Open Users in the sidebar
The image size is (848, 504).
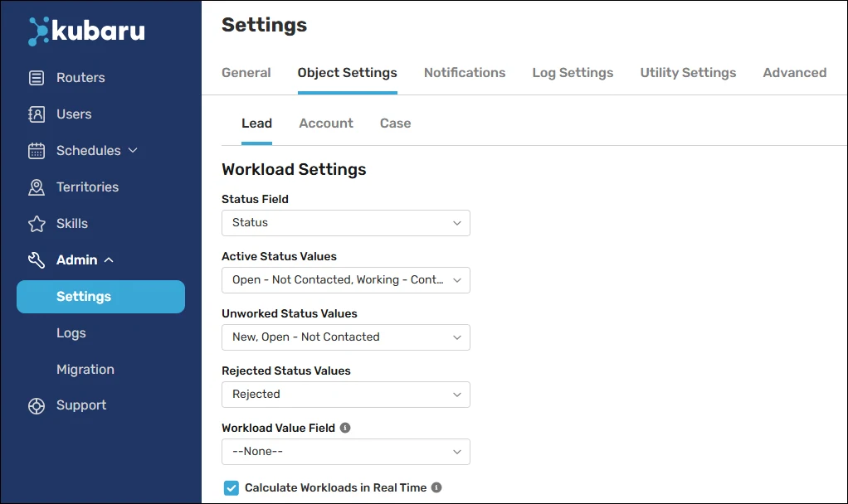(74, 114)
